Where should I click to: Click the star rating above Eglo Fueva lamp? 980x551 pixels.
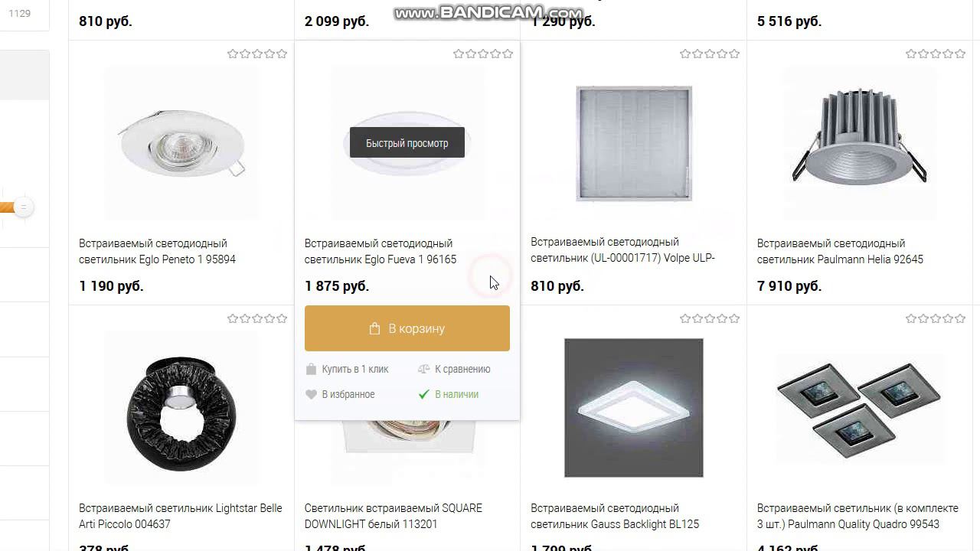(483, 54)
